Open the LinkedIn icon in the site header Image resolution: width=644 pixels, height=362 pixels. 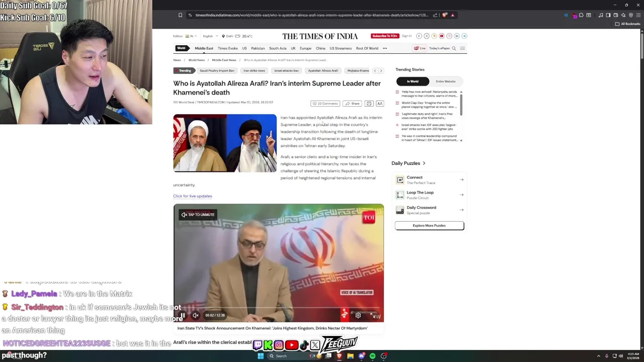tap(457, 36)
